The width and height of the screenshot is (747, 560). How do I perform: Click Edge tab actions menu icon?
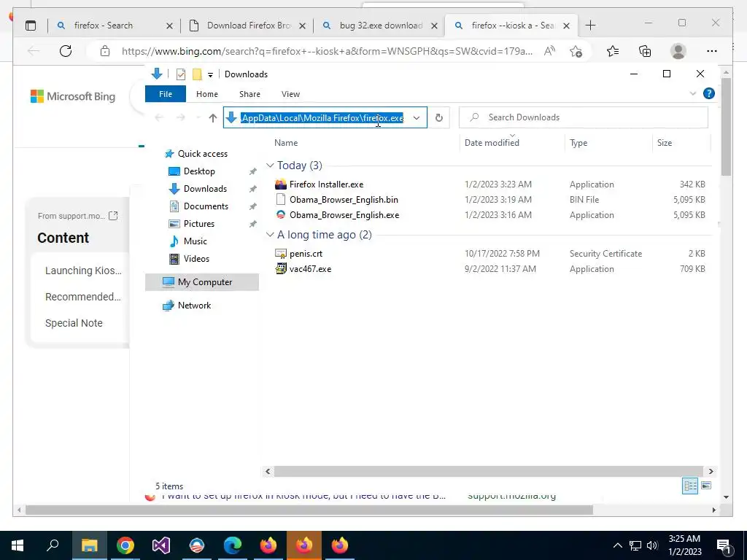click(31, 26)
